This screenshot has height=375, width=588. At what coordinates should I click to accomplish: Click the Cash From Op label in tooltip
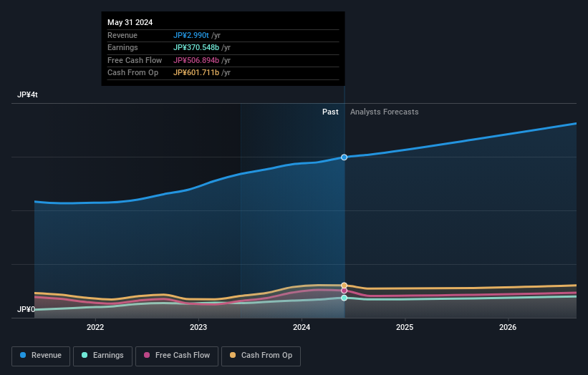132,73
